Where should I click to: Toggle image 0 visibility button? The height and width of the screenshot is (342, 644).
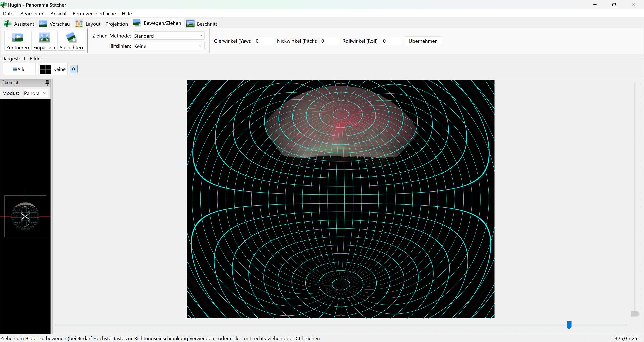point(73,69)
